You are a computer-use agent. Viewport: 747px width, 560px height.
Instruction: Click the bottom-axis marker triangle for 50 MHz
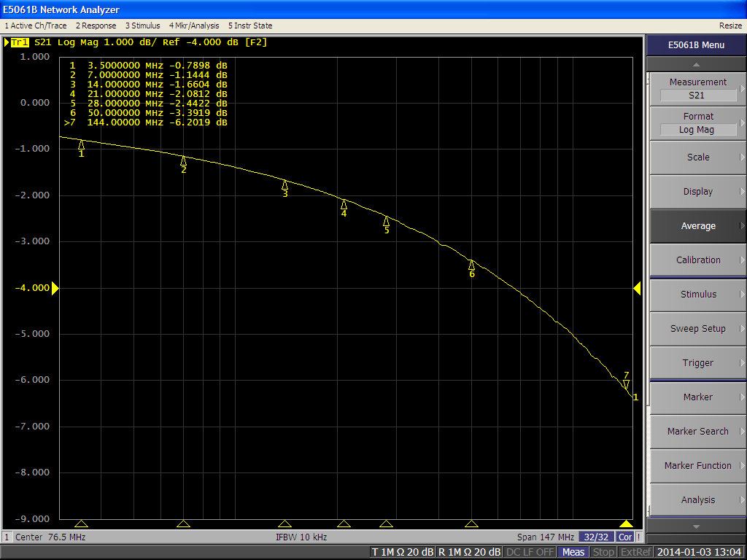(472, 524)
